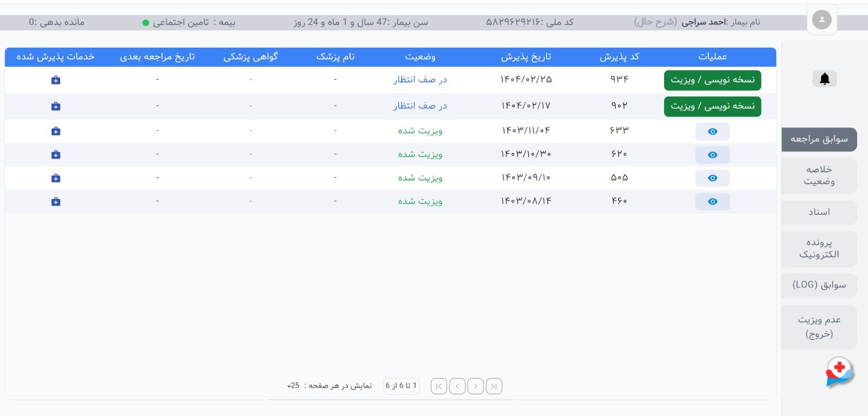Sort by کد پذیرش column header
The image size is (868, 416).
coord(619,57)
